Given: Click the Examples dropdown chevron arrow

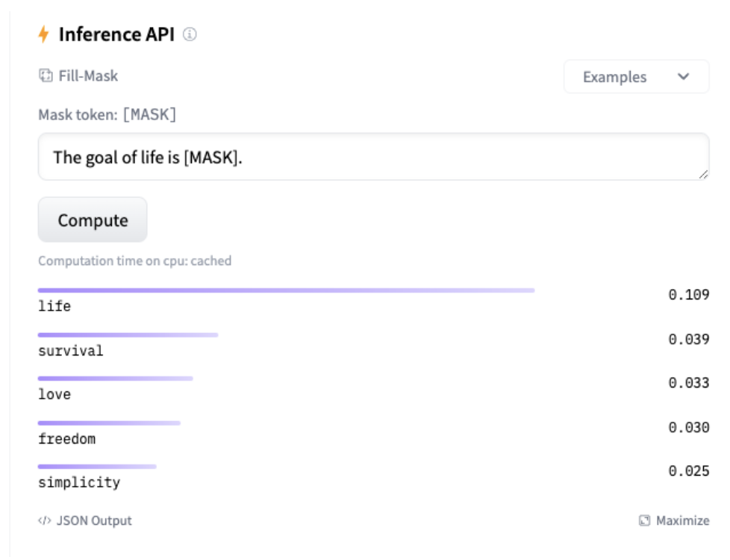Looking at the screenshot, I should pyautogui.click(x=683, y=77).
